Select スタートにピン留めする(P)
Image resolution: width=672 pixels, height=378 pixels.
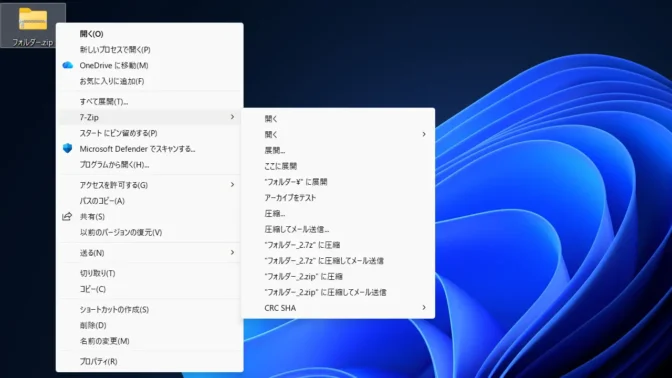(150, 133)
